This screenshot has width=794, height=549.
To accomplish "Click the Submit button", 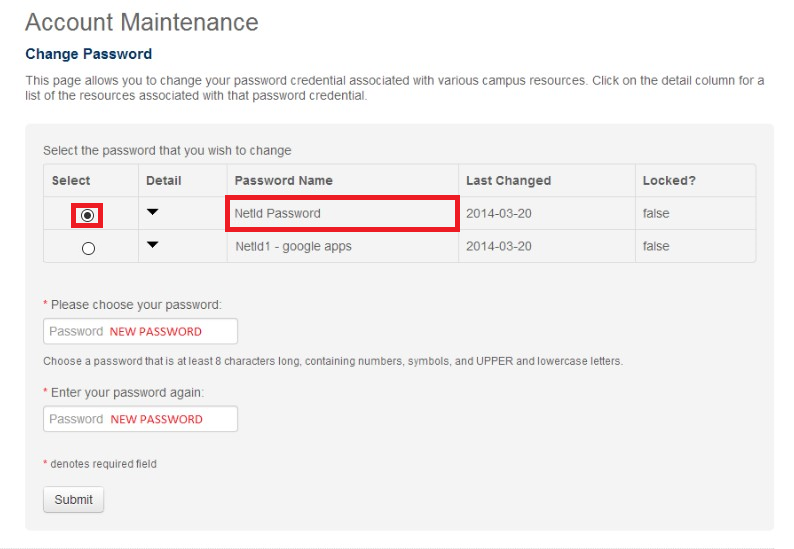I will pyautogui.click(x=73, y=499).
